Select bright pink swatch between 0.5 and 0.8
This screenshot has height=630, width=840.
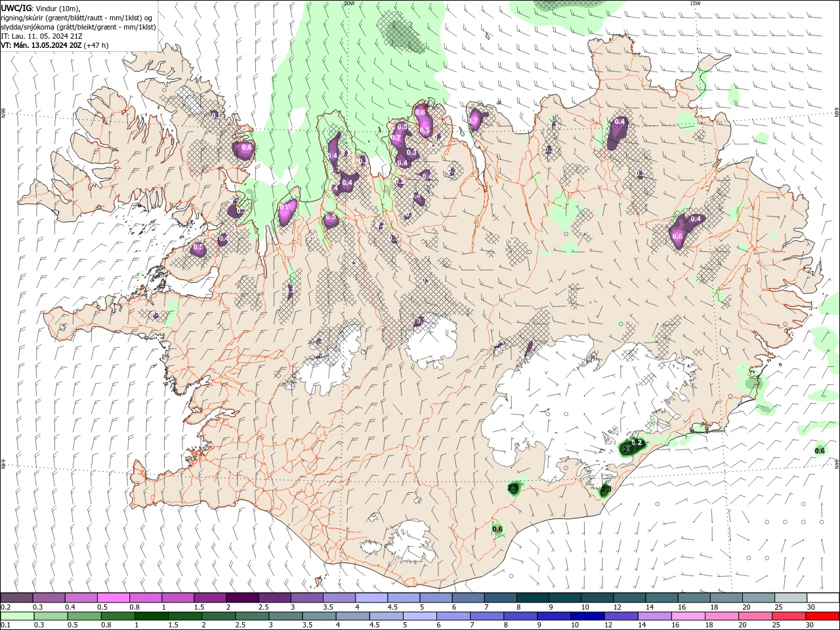114,598
